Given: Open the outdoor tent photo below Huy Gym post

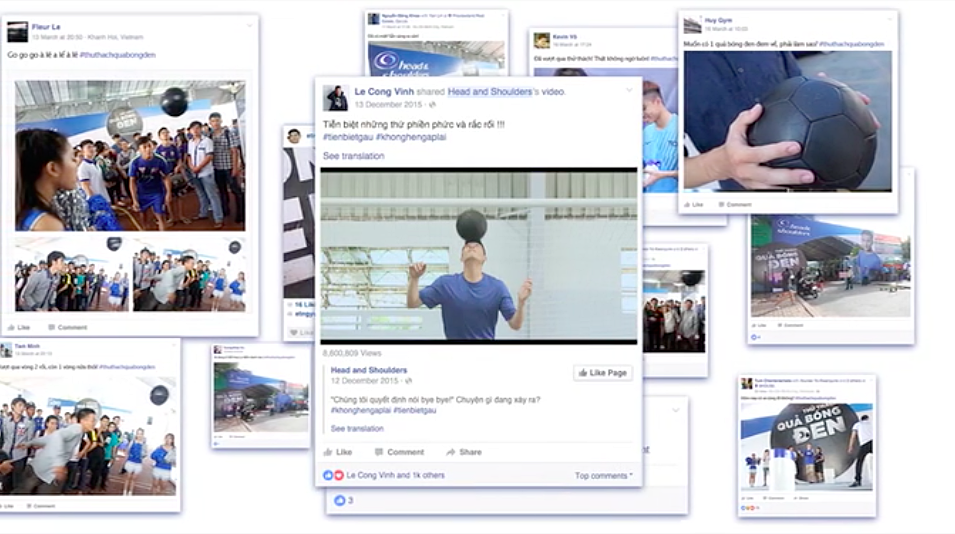Looking at the screenshot, I should (831, 265).
